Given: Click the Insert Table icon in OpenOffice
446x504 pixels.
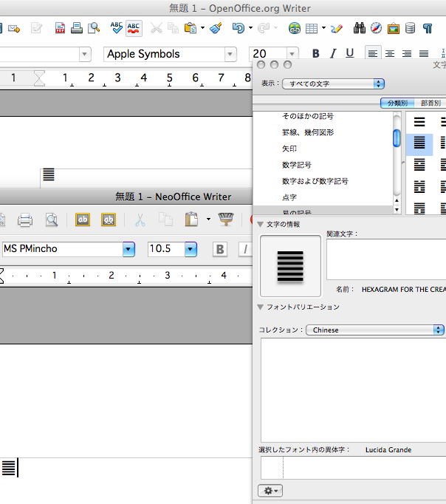Looking at the screenshot, I should coord(312,28).
